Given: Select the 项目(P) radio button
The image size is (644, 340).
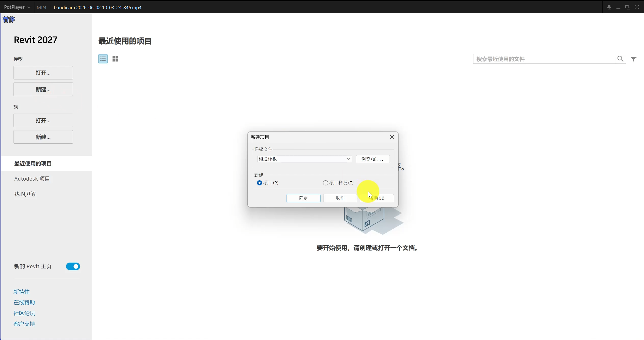Looking at the screenshot, I should pyautogui.click(x=259, y=183).
